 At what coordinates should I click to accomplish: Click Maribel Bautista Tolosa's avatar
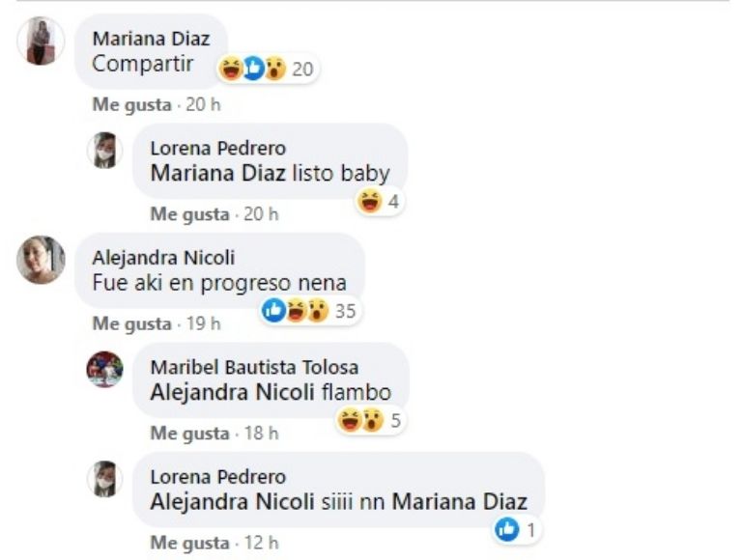point(104,369)
